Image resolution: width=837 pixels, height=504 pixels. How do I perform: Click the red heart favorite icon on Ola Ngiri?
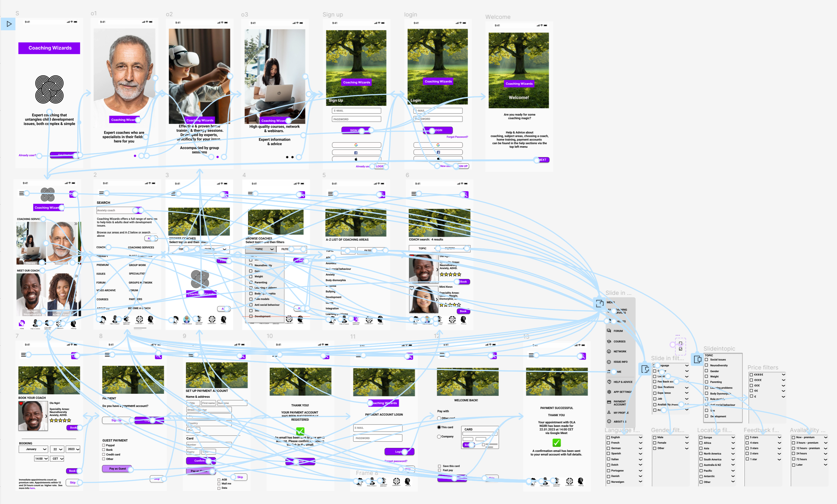coord(21,404)
